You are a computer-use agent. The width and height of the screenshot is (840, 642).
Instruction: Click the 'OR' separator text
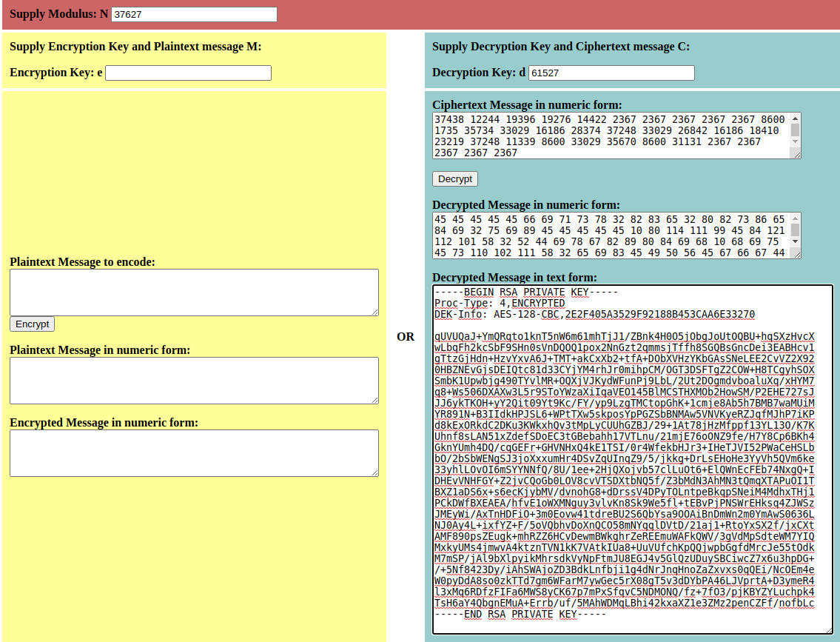(x=406, y=336)
